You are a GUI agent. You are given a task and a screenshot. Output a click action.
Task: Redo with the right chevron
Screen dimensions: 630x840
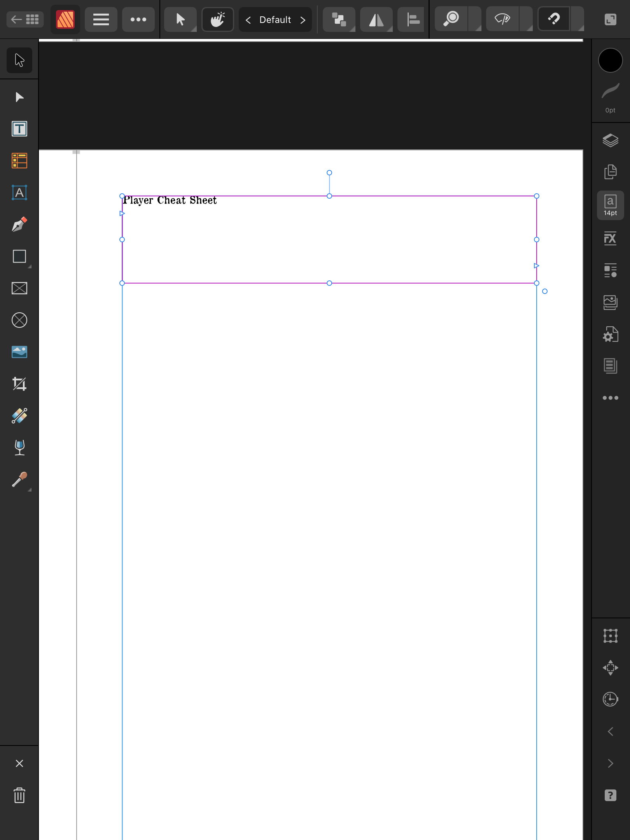pyautogui.click(x=611, y=763)
